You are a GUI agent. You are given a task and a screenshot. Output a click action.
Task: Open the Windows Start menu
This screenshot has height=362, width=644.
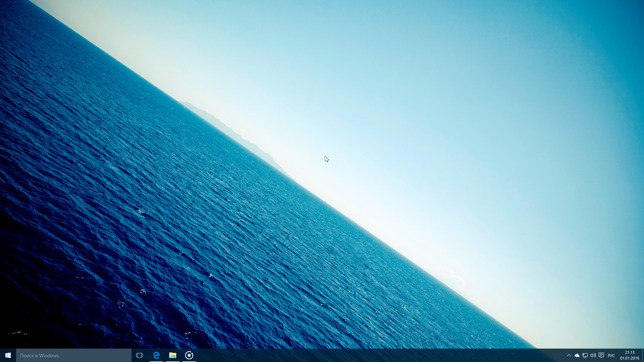(x=8, y=355)
